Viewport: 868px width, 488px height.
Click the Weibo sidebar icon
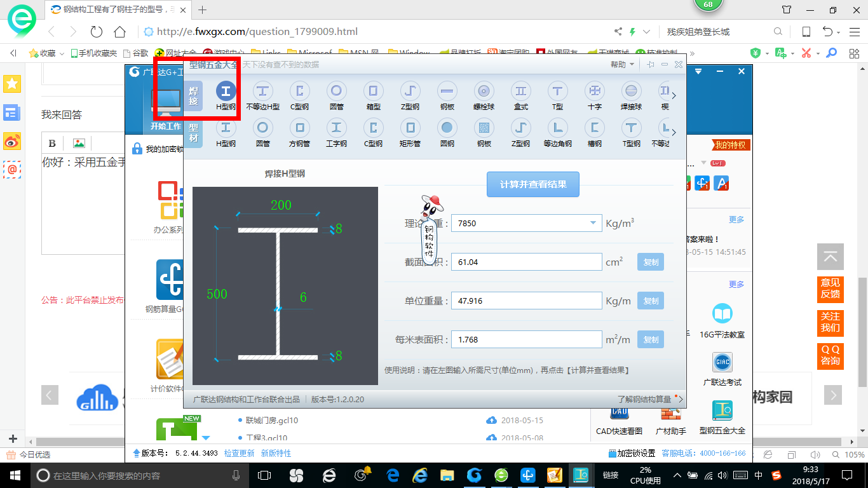[x=12, y=142]
